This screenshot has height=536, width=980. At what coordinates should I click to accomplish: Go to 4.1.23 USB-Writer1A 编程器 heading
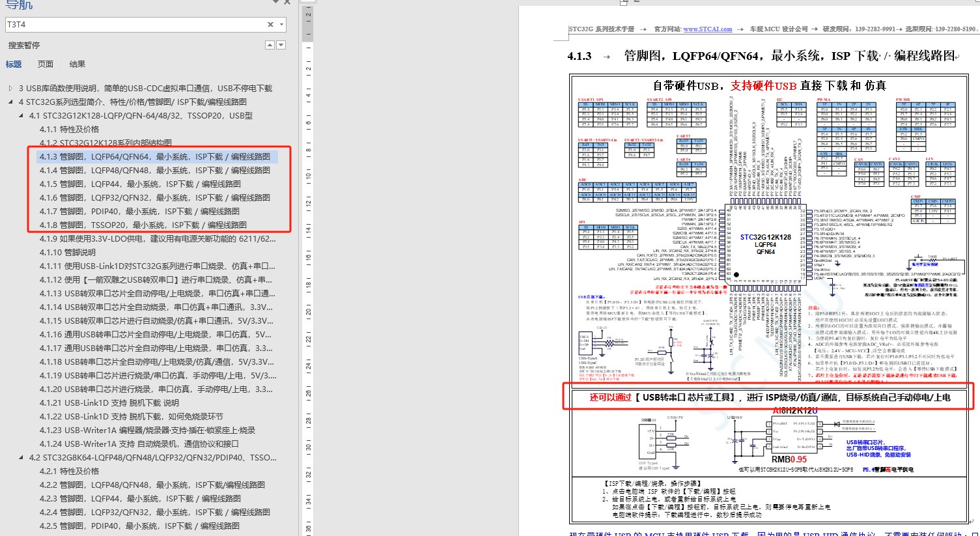click(x=147, y=430)
